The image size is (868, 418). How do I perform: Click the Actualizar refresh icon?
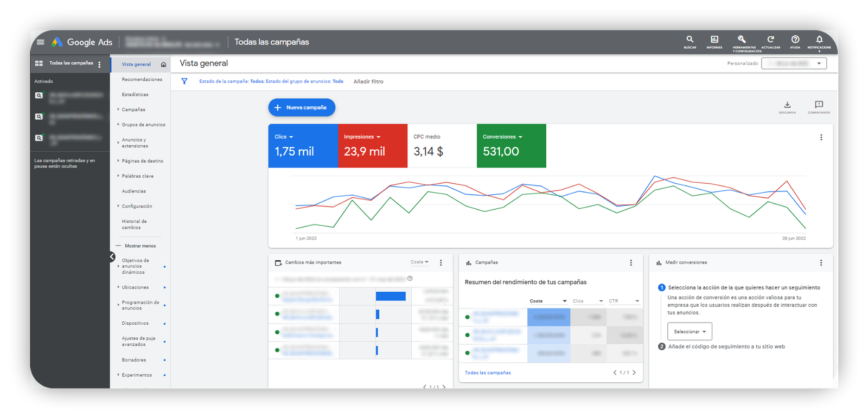(x=770, y=40)
